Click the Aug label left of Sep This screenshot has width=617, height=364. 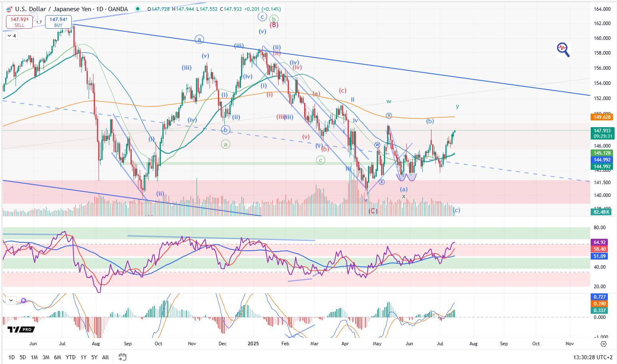click(96, 343)
